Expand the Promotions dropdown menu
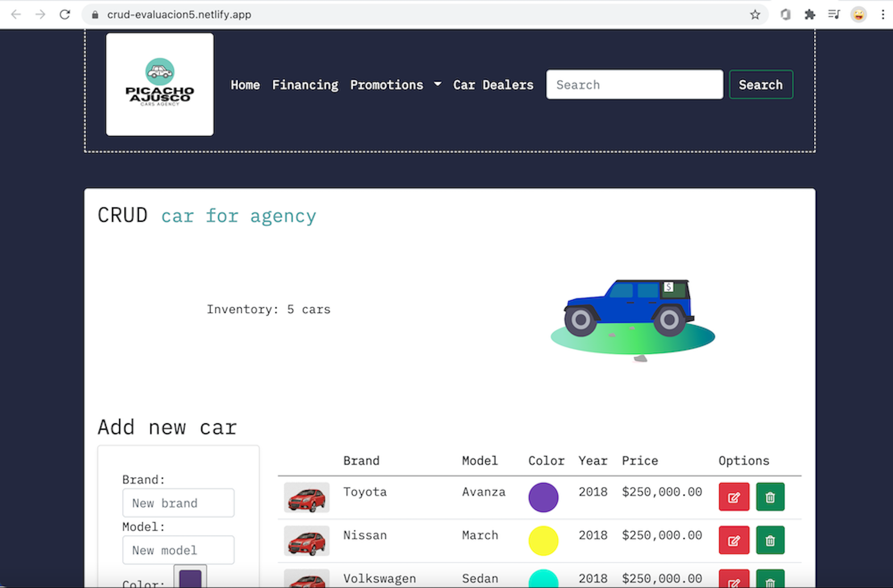 (394, 84)
